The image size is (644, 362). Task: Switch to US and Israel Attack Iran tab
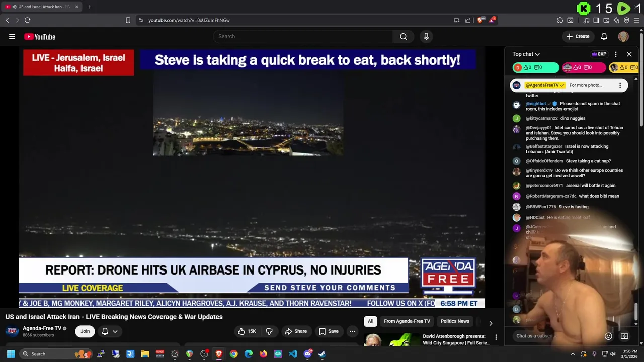[x=41, y=7]
